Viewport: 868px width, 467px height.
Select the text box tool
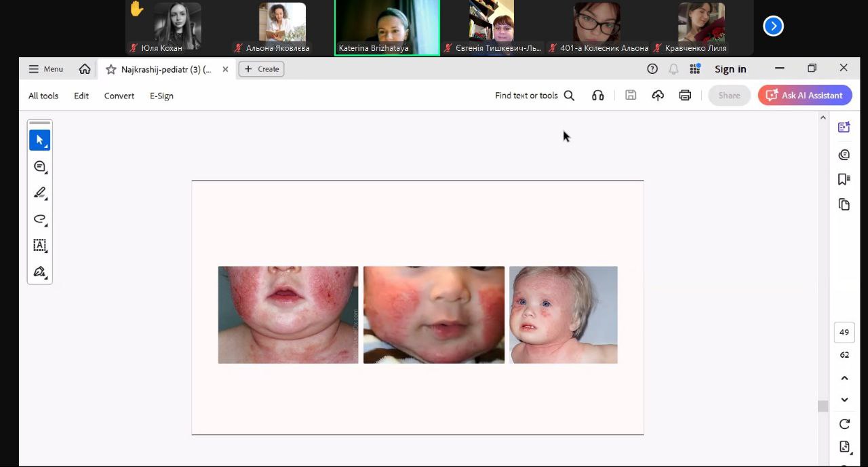39,245
